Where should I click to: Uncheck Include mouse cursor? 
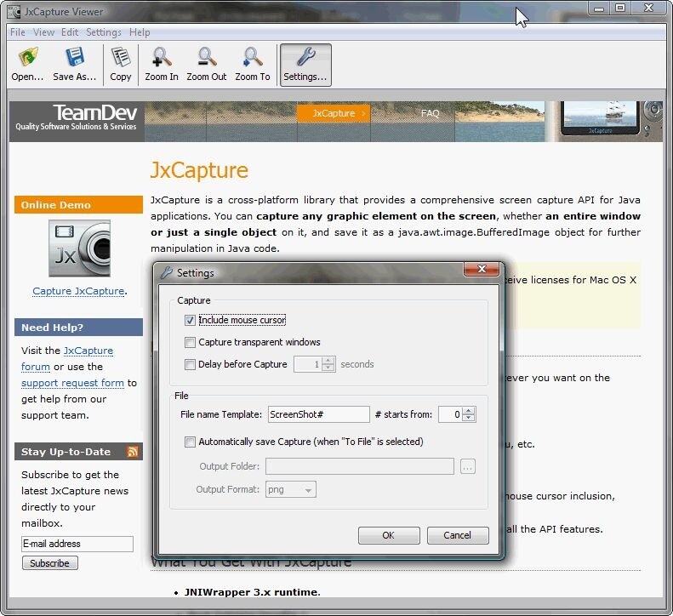point(190,320)
